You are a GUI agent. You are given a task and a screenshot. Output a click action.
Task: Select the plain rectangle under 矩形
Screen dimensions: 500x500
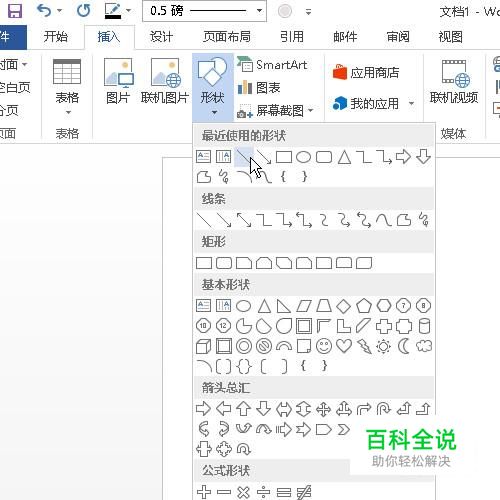point(204,263)
